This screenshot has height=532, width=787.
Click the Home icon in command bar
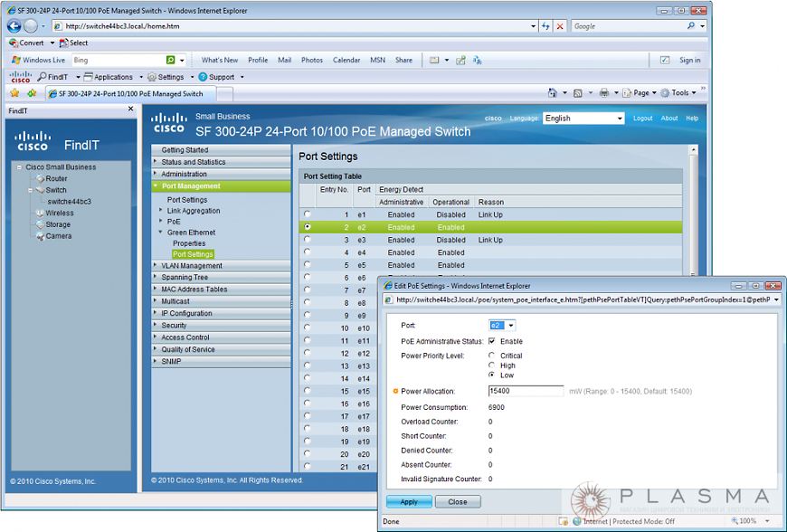click(553, 93)
